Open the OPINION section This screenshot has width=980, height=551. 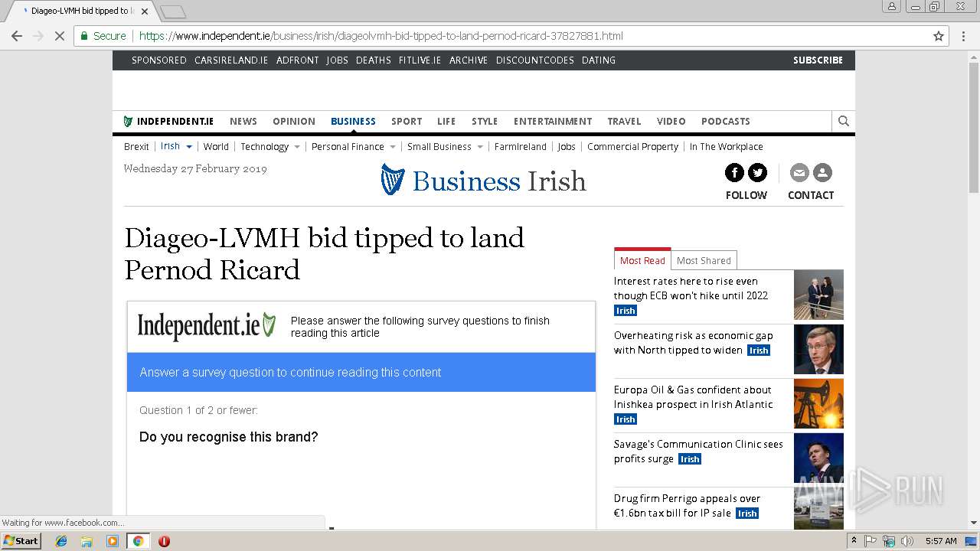tap(294, 121)
